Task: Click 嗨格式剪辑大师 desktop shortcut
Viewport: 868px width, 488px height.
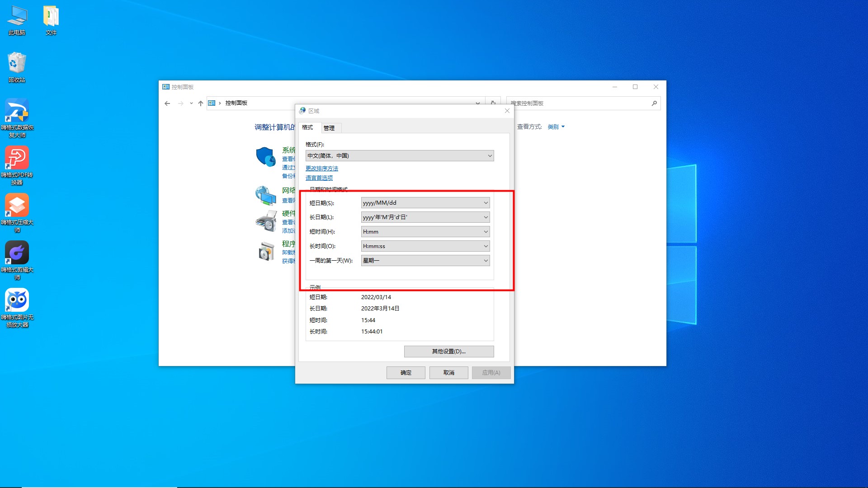Action: point(17,259)
